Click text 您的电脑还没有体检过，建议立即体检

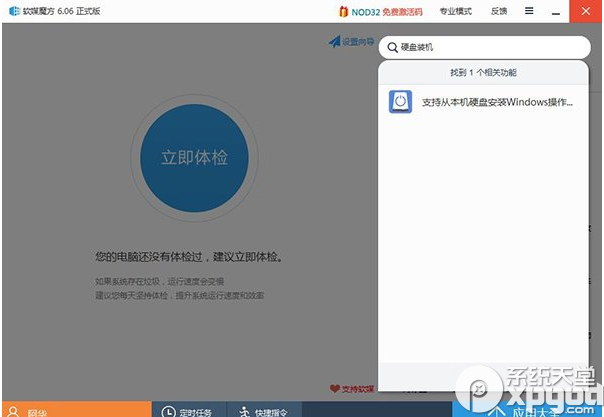click(189, 257)
